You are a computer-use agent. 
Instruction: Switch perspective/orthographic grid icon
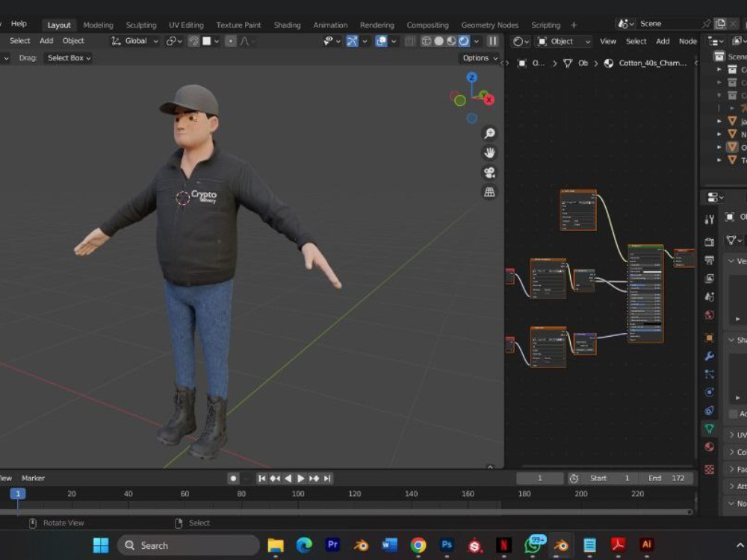click(x=489, y=192)
